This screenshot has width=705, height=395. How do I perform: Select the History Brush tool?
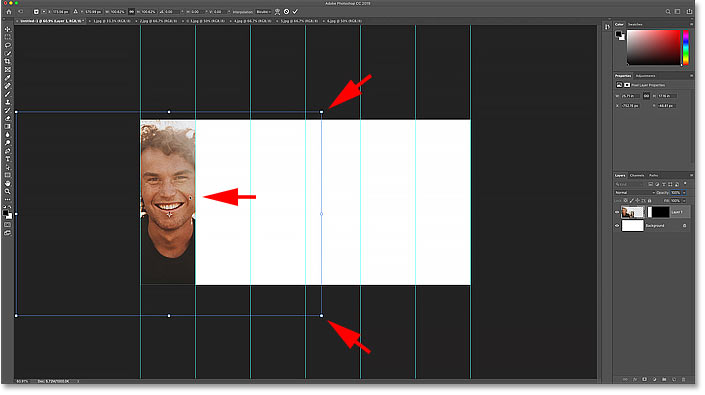(x=8, y=110)
